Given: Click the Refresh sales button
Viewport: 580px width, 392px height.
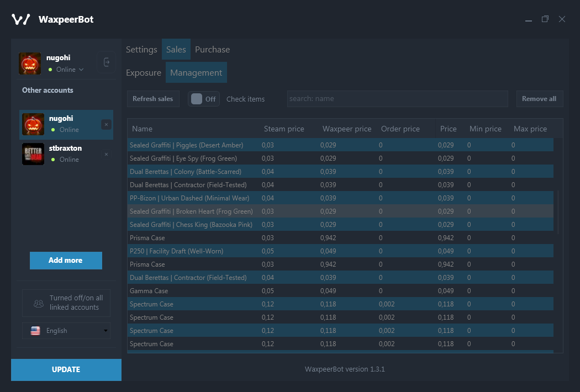Looking at the screenshot, I should pos(153,99).
